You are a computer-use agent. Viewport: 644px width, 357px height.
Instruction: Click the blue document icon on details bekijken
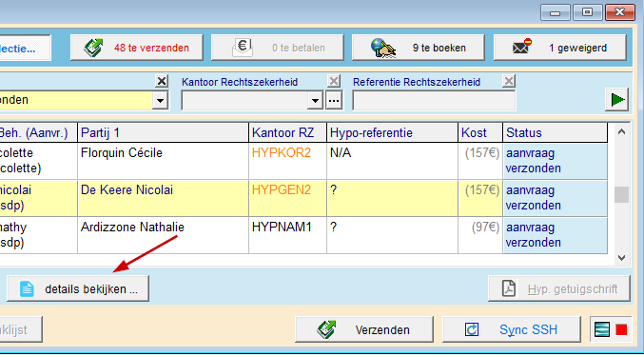tap(27, 288)
